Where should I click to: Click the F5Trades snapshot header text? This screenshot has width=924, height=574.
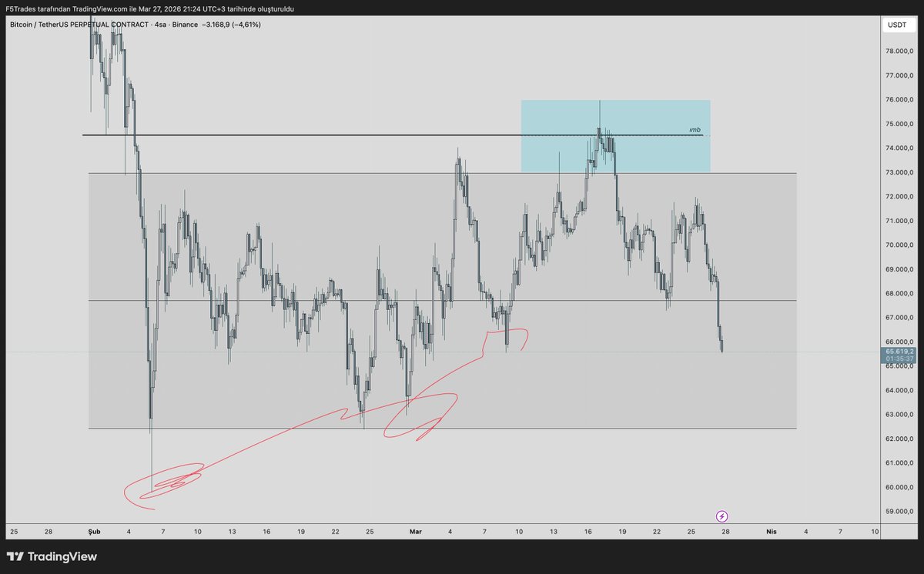tap(149, 8)
